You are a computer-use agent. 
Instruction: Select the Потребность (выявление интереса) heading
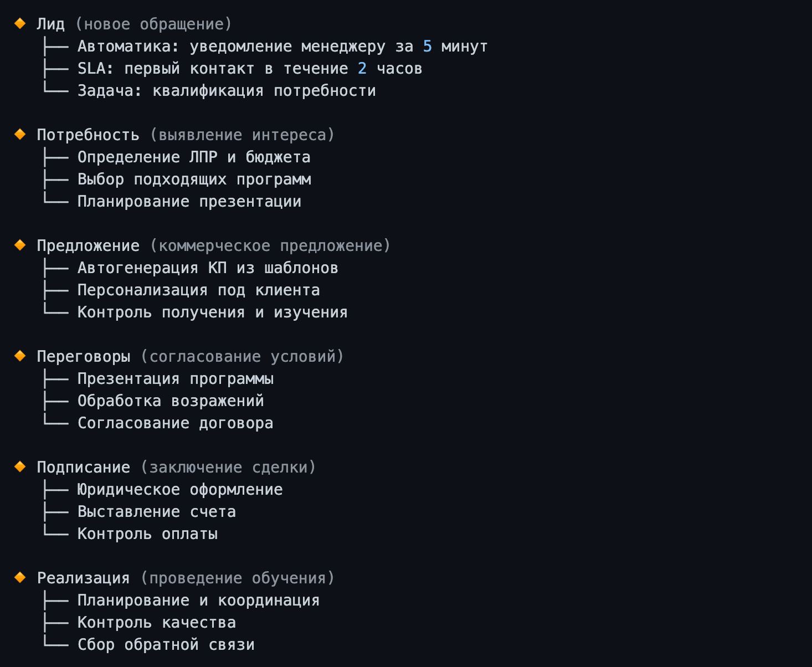pyautogui.click(x=186, y=135)
